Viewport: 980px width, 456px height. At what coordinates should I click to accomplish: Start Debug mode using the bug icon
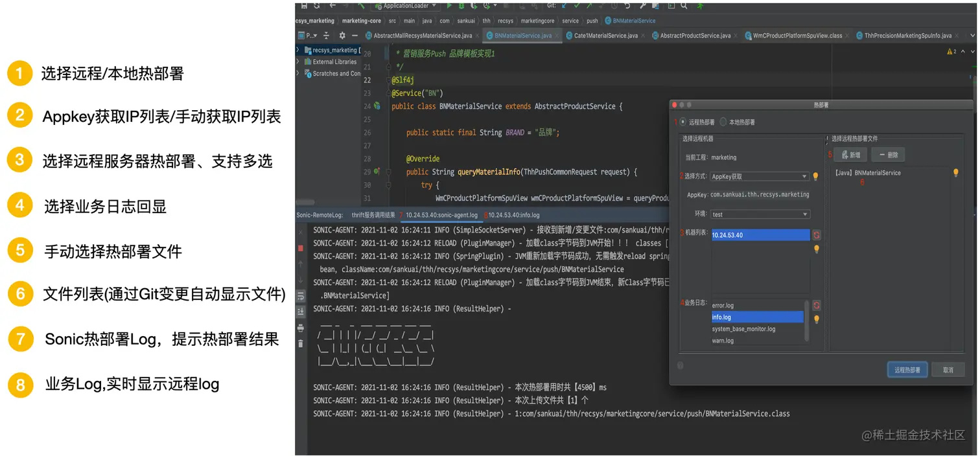[x=461, y=6]
